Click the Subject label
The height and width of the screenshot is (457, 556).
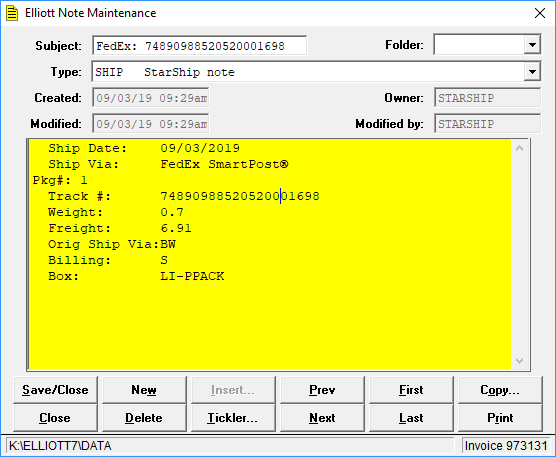coord(58,46)
